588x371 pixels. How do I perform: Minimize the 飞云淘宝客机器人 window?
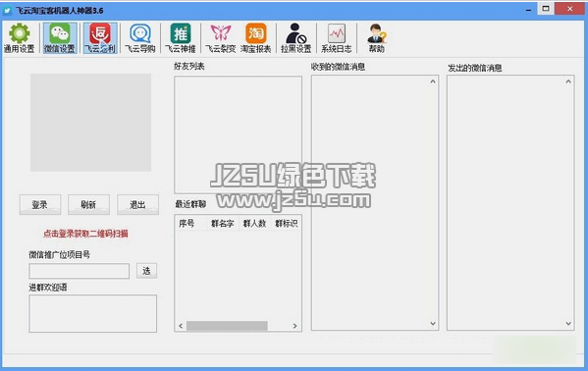528,10
